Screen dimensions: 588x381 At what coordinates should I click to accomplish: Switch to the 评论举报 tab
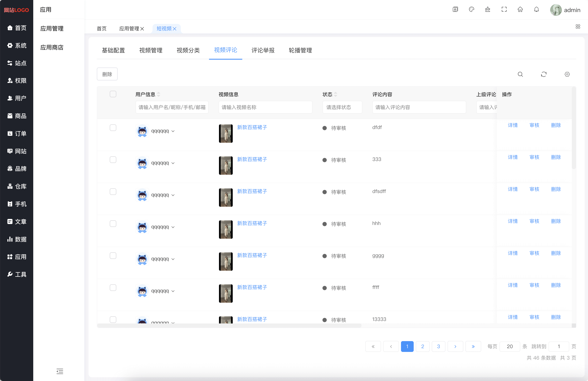pyautogui.click(x=263, y=50)
